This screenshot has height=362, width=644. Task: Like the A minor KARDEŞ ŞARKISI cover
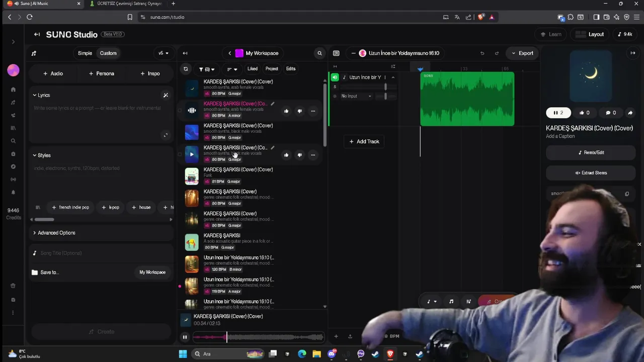click(x=286, y=111)
